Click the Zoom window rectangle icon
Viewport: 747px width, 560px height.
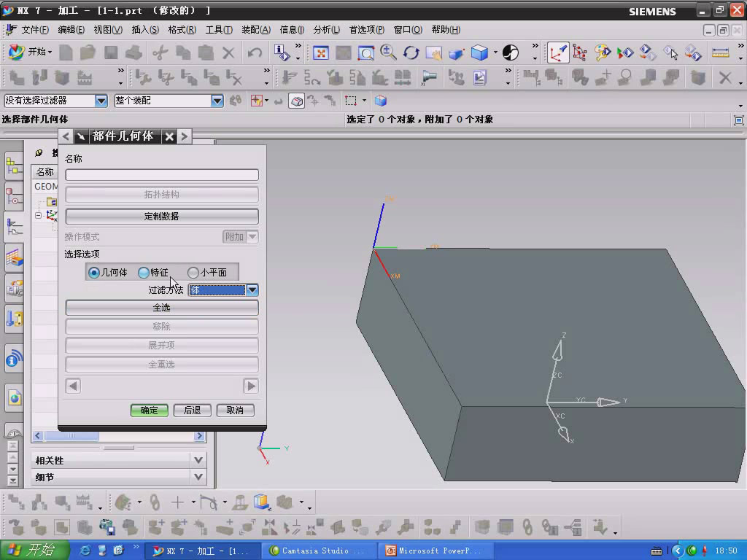(365, 52)
